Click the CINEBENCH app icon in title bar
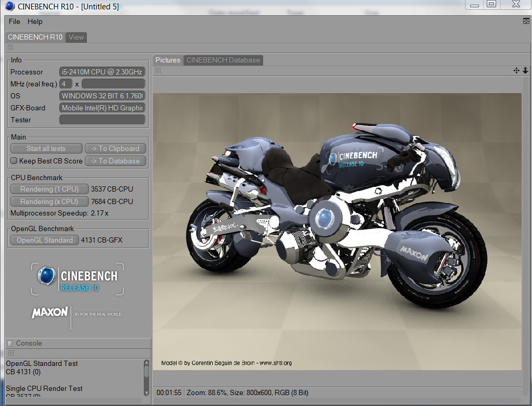 [x=10, y=6]
